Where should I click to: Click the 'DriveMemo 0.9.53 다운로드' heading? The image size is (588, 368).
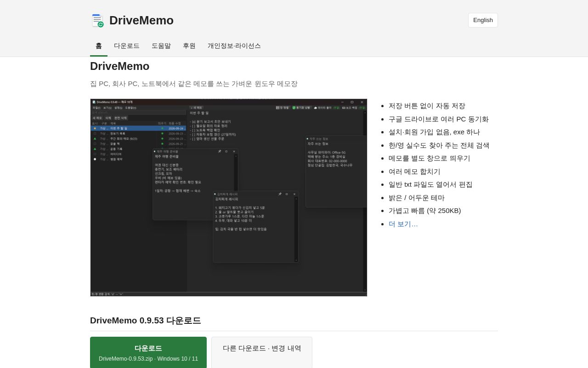click(146, 321)
